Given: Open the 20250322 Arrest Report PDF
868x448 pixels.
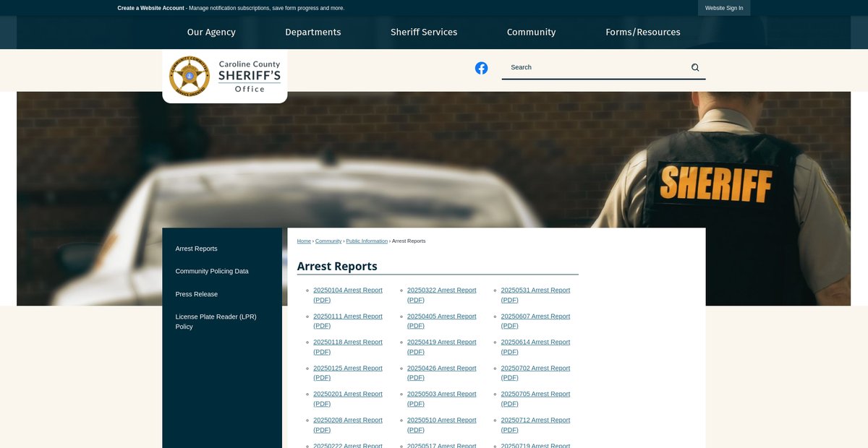Looking at the screenshot, I should tap(442, 295).
